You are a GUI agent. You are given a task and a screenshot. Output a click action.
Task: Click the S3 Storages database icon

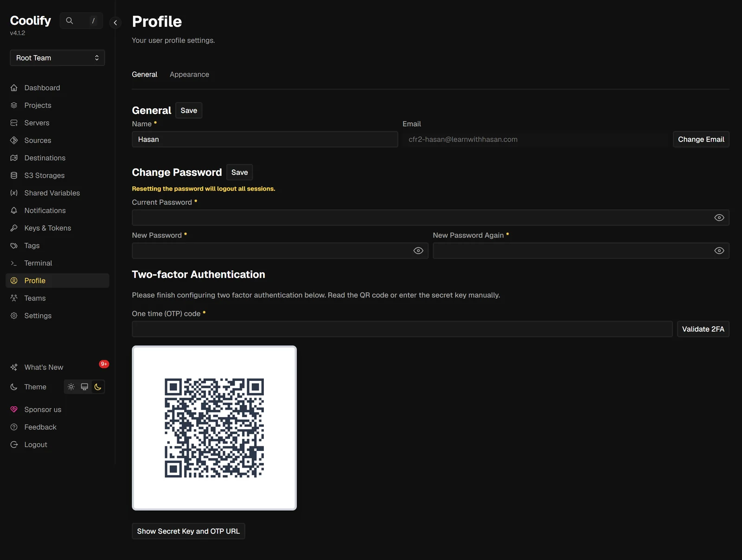pos(14,175)
